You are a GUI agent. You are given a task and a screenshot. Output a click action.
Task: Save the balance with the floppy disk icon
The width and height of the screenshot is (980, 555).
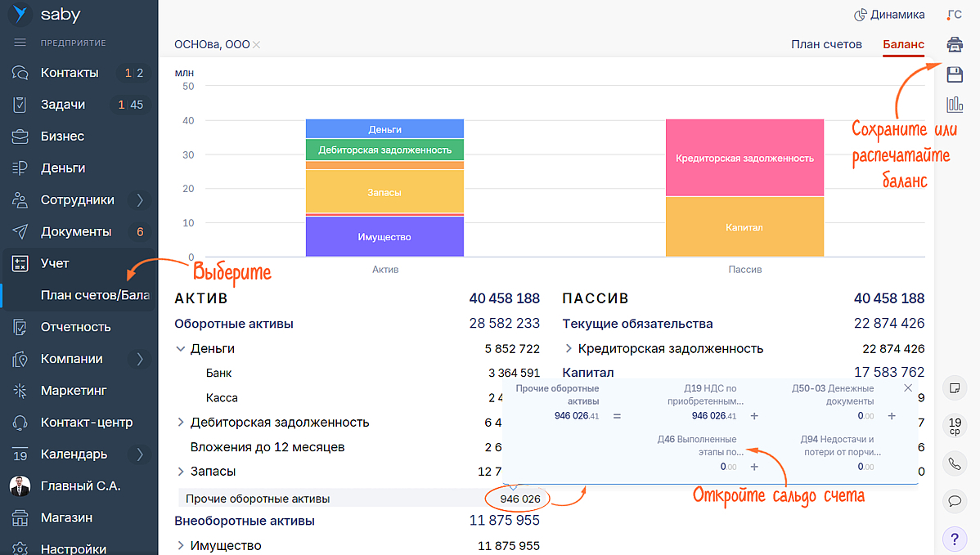pos(954,74)
